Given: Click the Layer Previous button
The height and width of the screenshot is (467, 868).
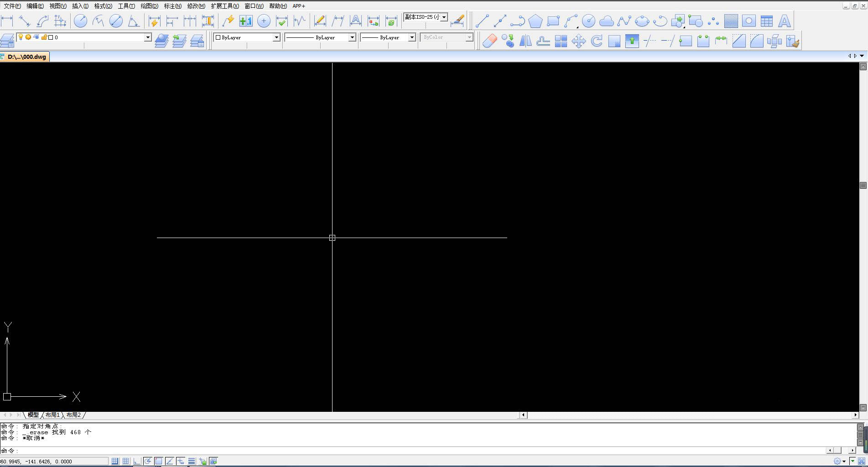Looking at the screenshot, I should pyautogui.click(x=179, y=41).
